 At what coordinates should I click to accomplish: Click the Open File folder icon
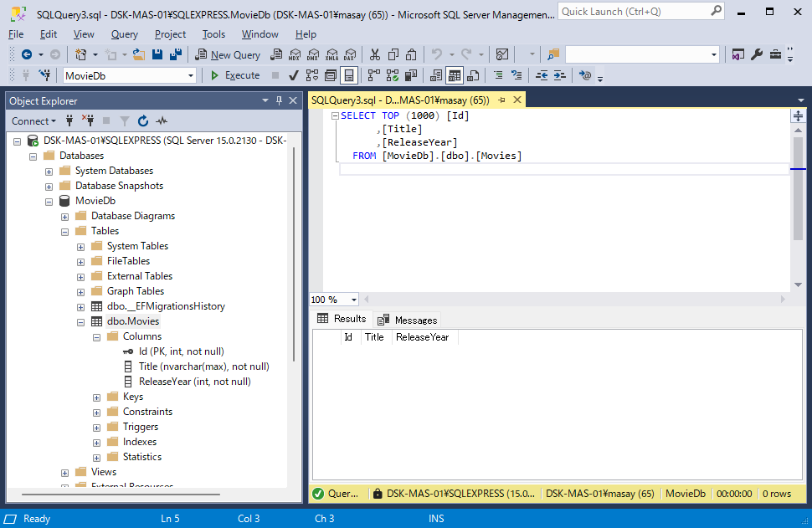pos(139,54)
